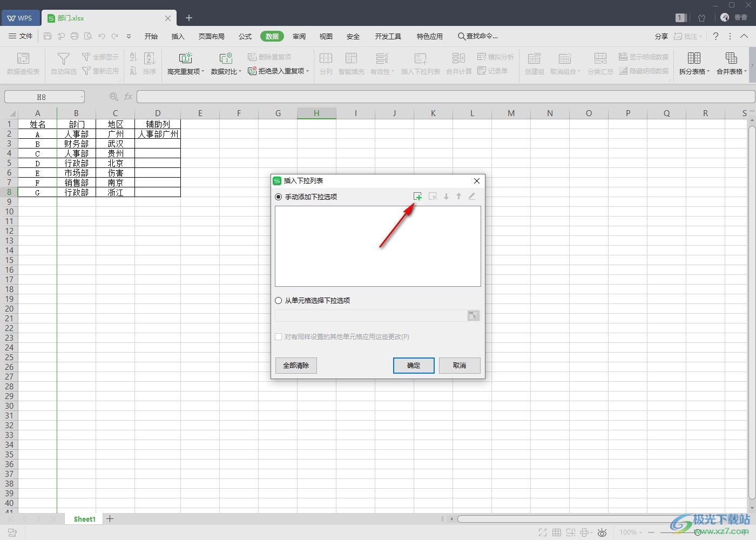Switch to the 开始 tab
Viewport: 756px width, 540px height.
[x=151, y=36]
